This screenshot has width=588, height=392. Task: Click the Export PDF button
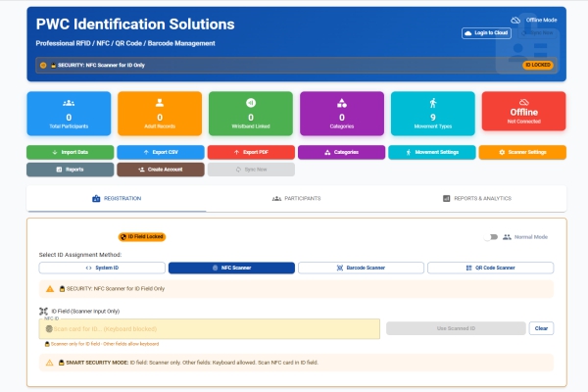[x=251, y=152]
